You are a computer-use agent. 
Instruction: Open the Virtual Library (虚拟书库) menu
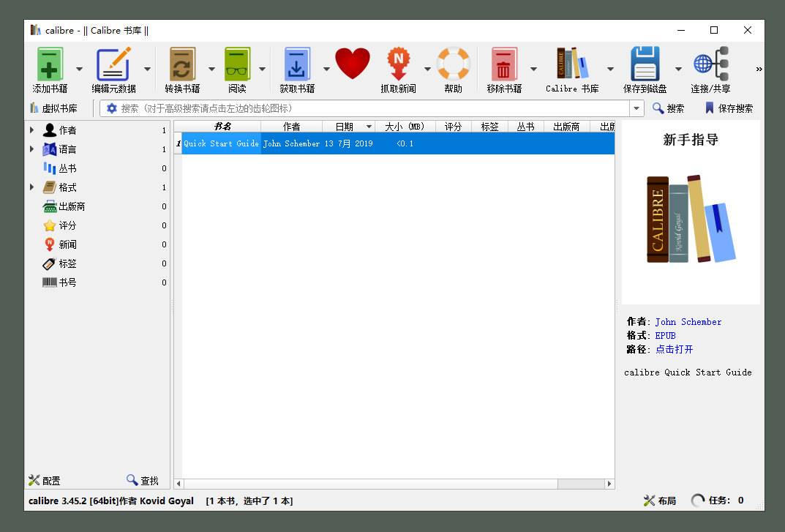pos(57,108)
